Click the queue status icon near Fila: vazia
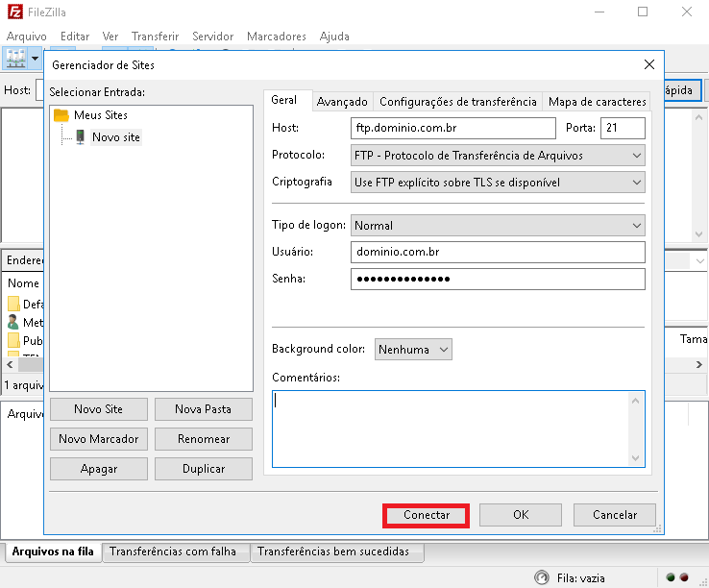This screenshot has width=709, height=588. click(x=543, y=577)
